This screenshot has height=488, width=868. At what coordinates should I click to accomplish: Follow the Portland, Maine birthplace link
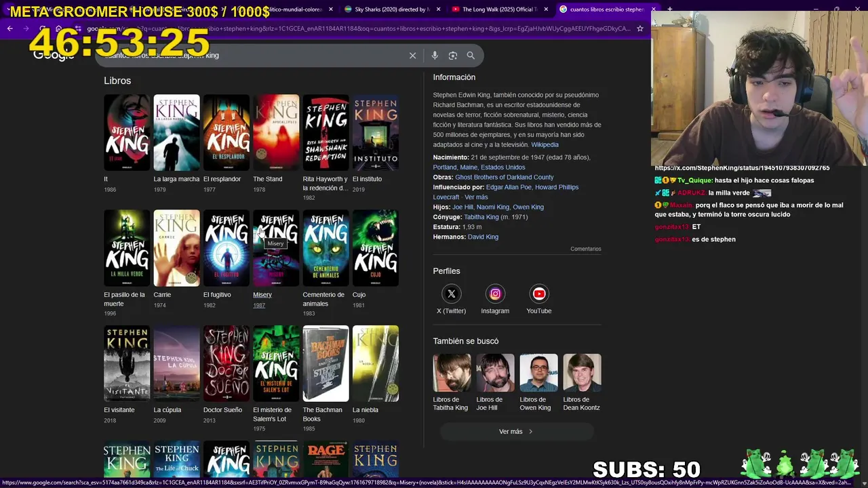click(479, 167)
